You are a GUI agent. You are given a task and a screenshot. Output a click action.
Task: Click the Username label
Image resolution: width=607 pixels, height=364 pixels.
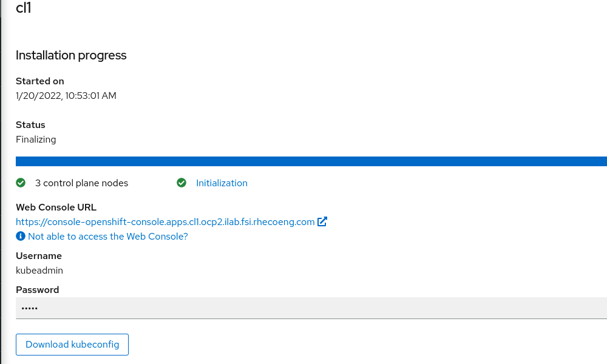coord(39,256)
